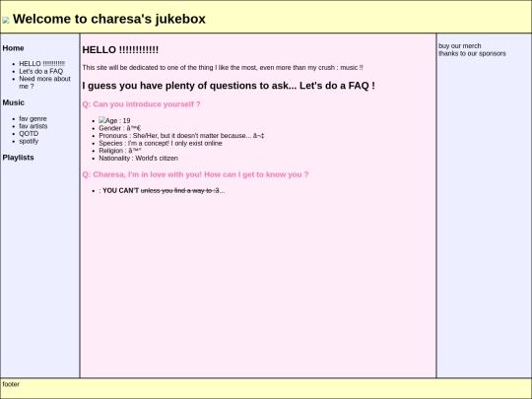
Task: Select the 'fav genre' link
Action: click(33, 119)
